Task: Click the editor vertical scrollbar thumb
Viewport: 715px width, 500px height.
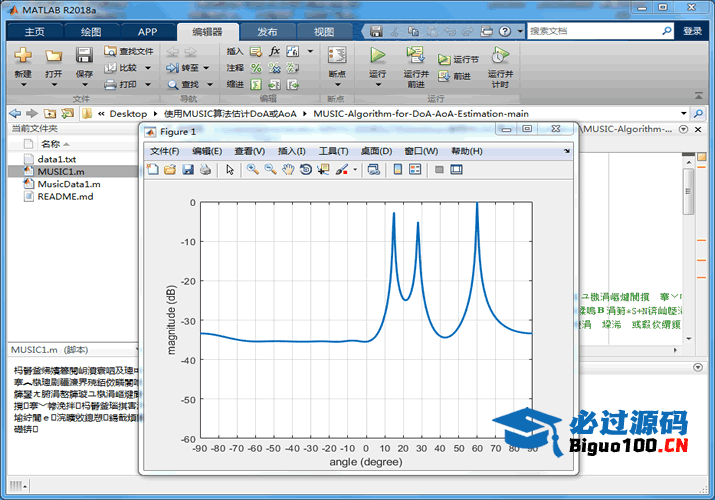Action: [x=688, y=190]
